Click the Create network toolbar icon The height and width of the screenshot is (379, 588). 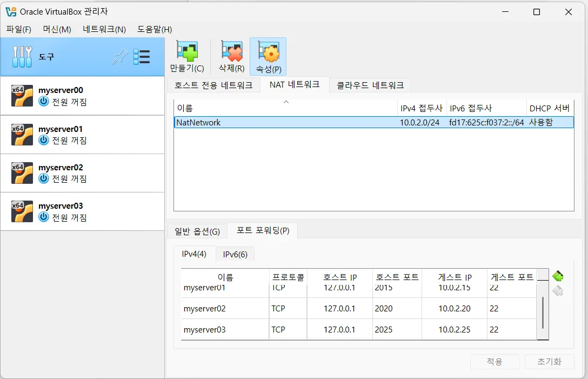(x=187, y=51)
